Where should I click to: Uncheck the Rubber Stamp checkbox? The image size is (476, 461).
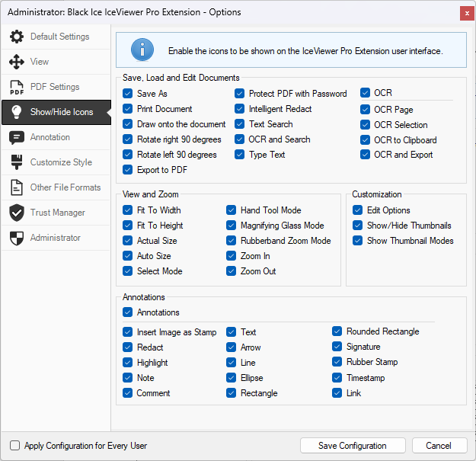337,362
